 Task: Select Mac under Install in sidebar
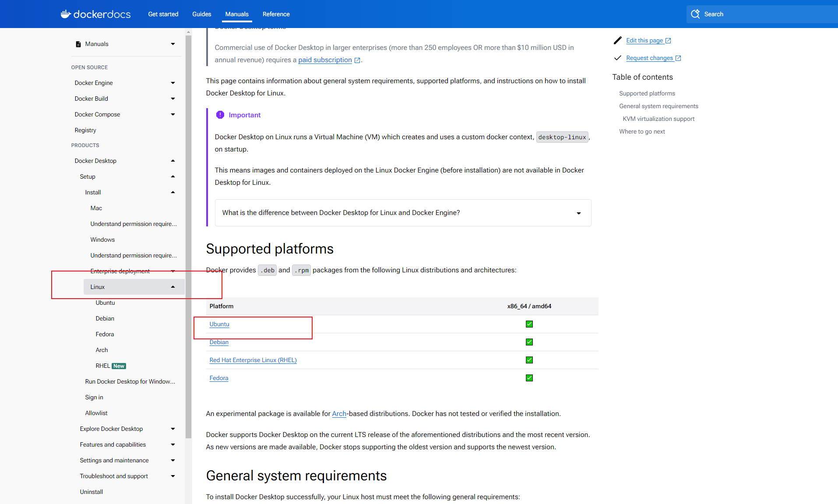pos(96,208)
